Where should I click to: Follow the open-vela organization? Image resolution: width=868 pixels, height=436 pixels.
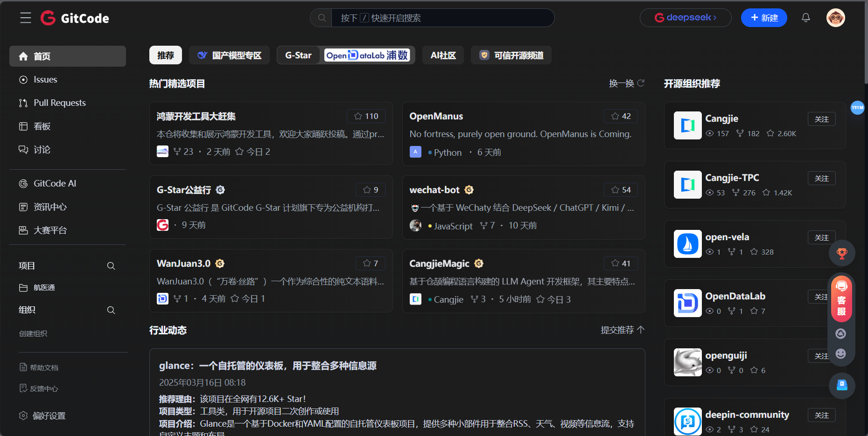coord(821,237)
